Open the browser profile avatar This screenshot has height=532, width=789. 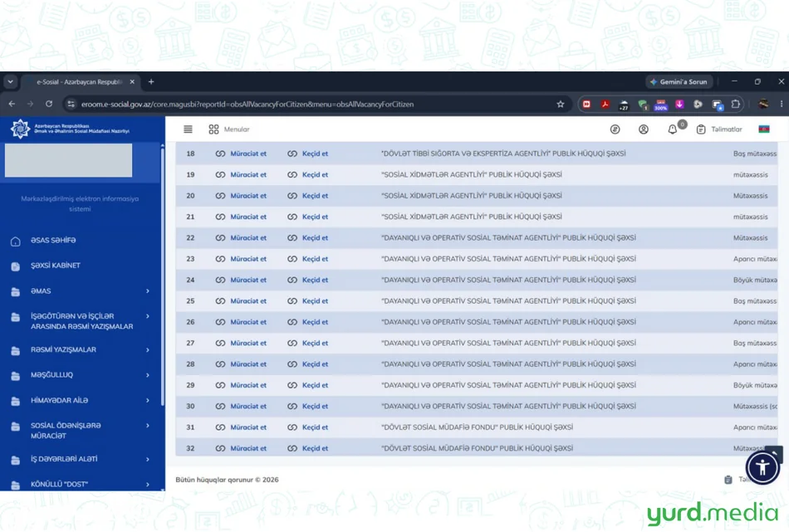click(x=763, y=104)
